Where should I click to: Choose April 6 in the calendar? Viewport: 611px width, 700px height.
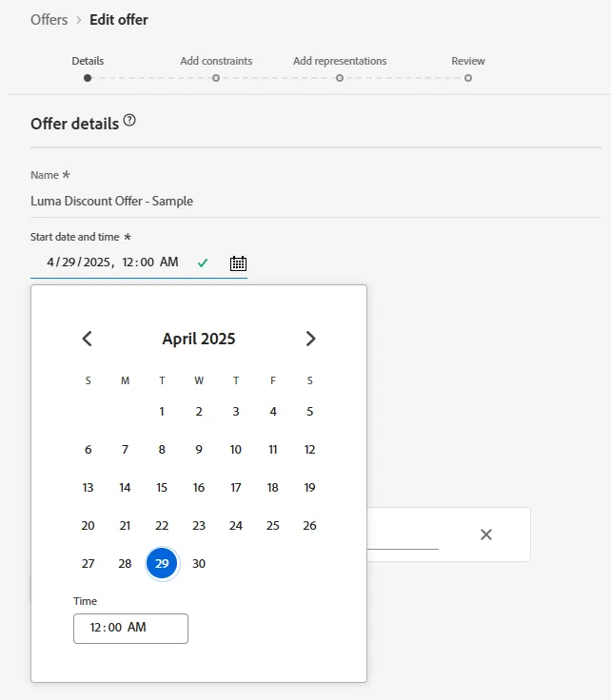coord(88,449)
